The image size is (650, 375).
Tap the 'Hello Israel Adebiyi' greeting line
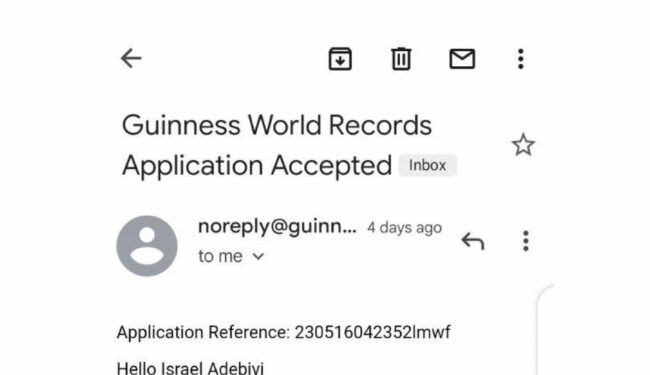click(x=190, y=368)
